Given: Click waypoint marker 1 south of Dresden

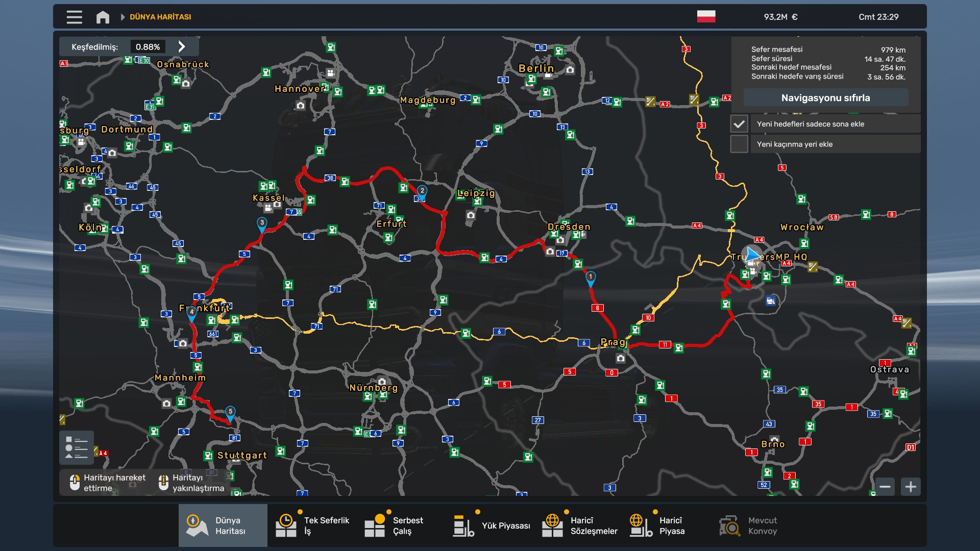Looking at the screenshot, I should [x=591, y=279].
